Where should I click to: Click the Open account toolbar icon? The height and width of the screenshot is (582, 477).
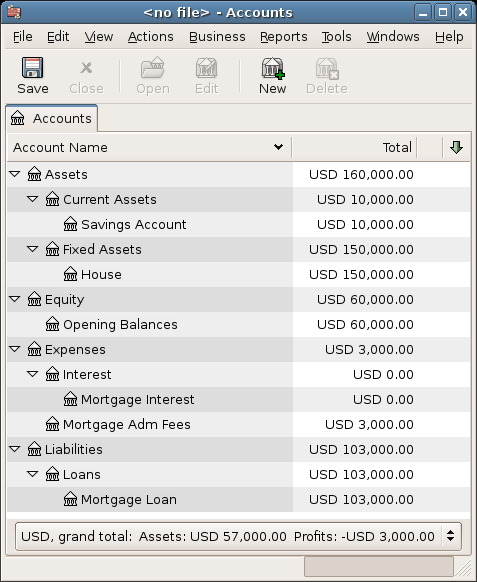point(153,68)
